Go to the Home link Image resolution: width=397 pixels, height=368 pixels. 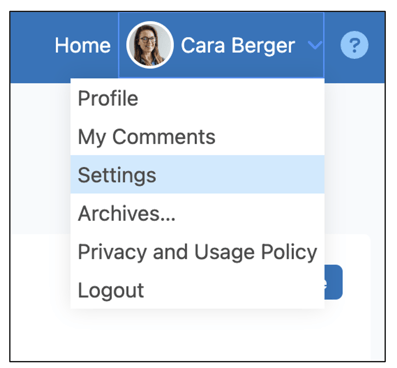click(x=83, y=45)
